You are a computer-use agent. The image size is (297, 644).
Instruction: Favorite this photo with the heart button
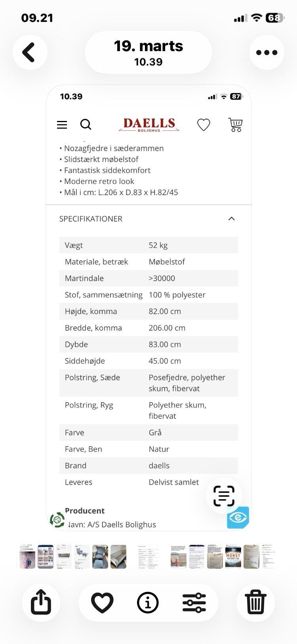click(102, 602)
